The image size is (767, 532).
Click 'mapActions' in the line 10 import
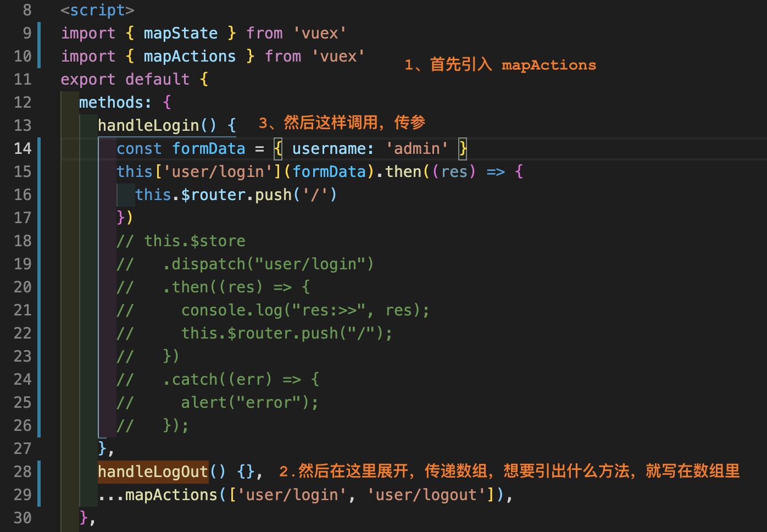click(x=190, y=56)
